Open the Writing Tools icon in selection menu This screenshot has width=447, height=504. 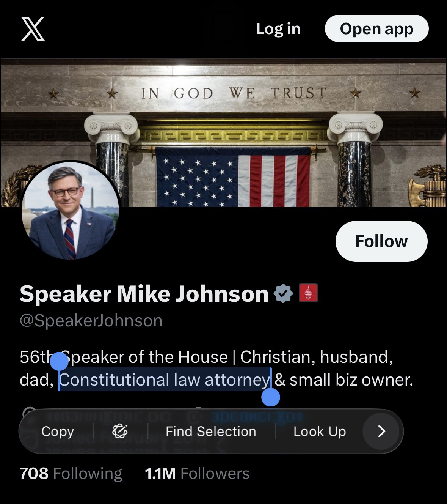120,432
